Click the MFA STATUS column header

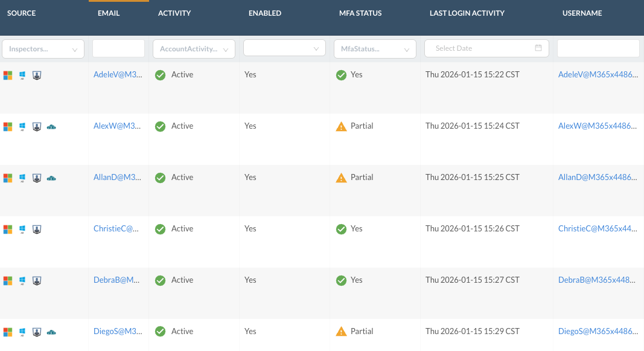(360, 13)
